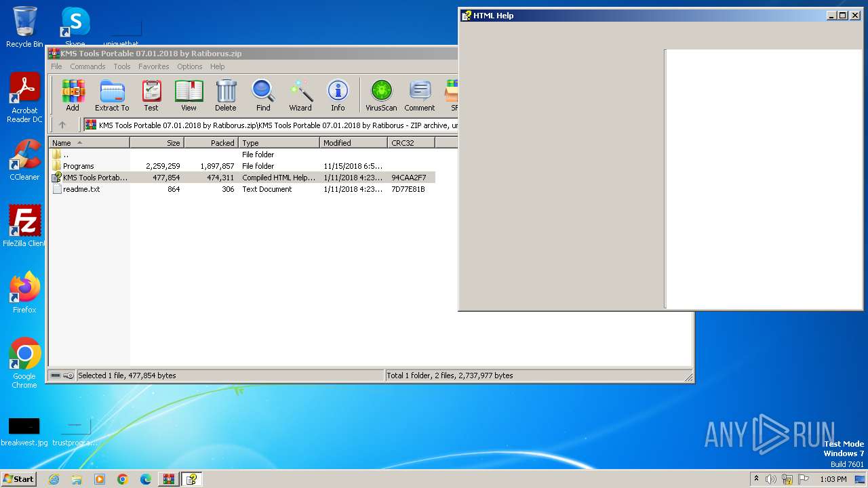This screenshot has height=488, width=868.
Task: Select the trustprogra... desktop file
Action: pyautogui.click(x=75, y=432)
